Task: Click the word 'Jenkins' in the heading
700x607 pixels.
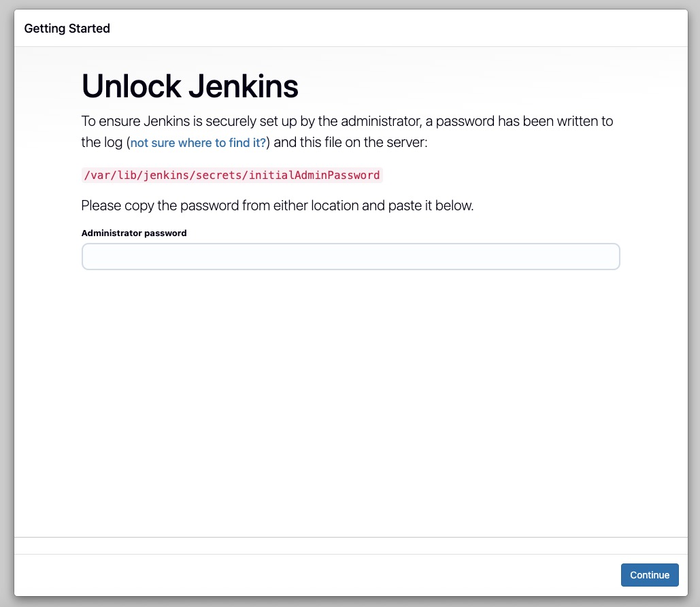Action: 243,86
